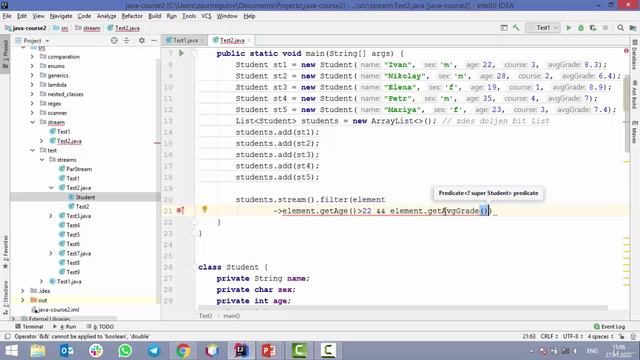Open the Project Structure icon in the toolbar
This screenshot has height=360, width=640.
tap(633, 28)
